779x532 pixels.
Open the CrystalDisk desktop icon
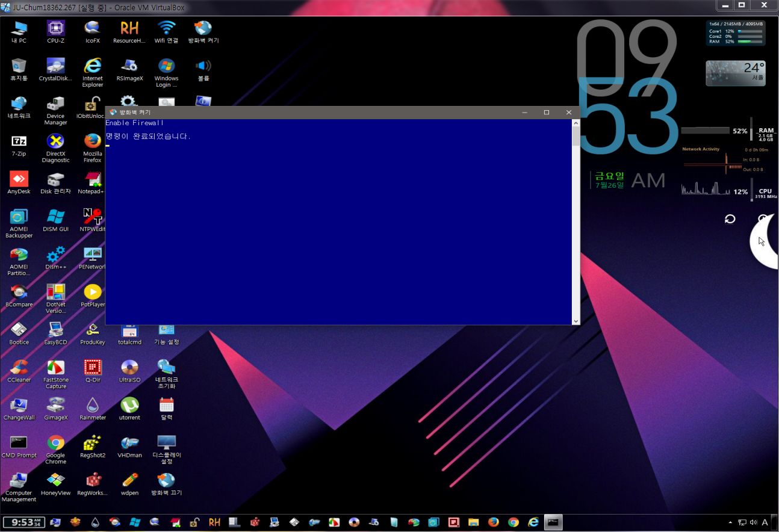coord(55,70)
